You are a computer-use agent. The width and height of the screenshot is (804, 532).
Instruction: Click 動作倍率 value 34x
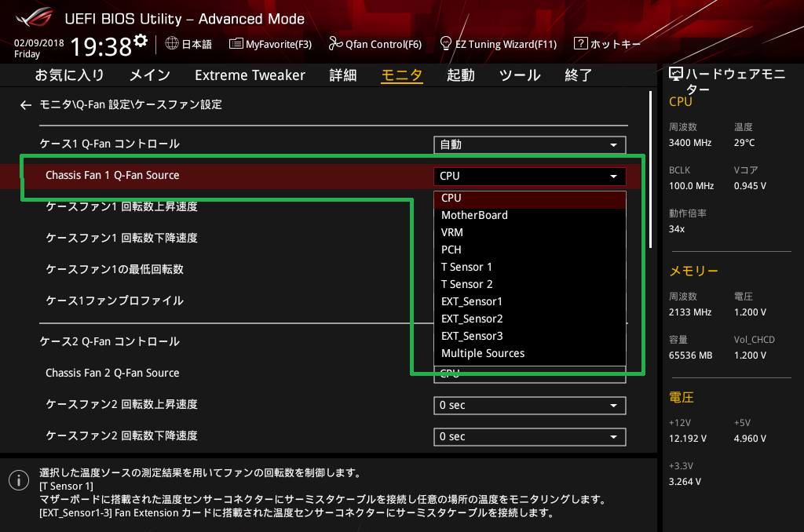(676, 229)
